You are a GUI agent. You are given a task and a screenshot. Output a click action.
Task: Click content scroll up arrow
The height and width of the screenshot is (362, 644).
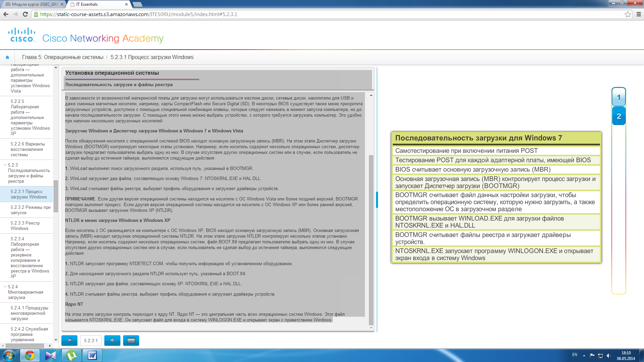click(371, 95)
